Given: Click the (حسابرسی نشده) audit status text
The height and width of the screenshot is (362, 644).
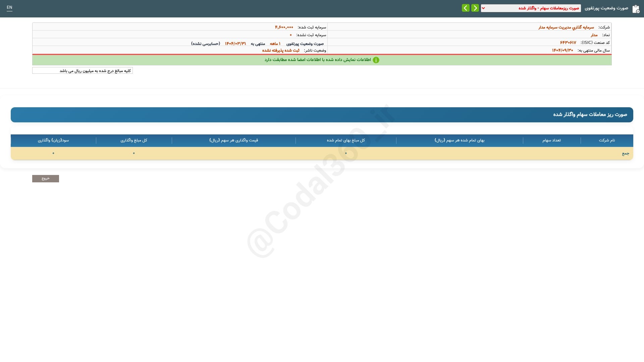Looking at the screenshot, I should 206,44.
